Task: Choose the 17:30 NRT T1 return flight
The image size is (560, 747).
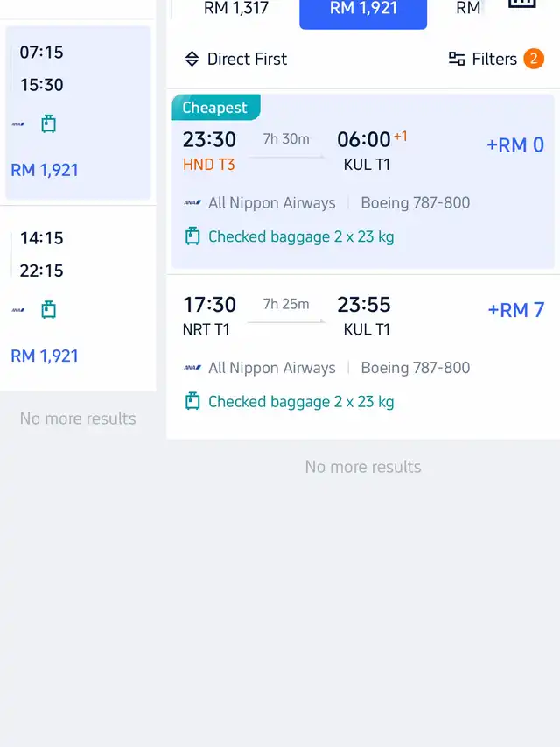Action: 363,356
